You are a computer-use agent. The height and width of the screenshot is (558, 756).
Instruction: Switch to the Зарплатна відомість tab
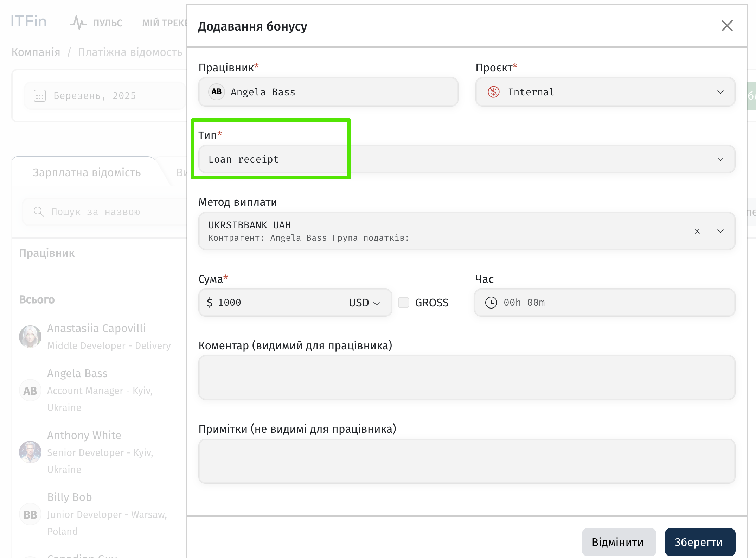(87, 172)
